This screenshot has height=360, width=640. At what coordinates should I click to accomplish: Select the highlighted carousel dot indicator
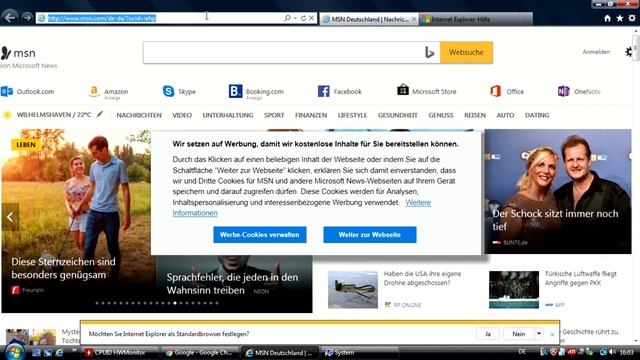click(175, 303)
